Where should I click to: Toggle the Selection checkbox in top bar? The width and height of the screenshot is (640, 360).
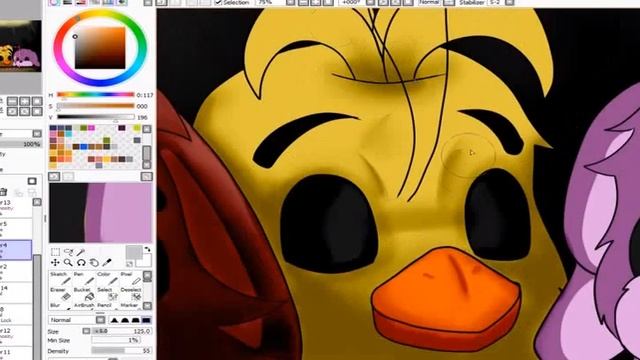pos(218,2)
